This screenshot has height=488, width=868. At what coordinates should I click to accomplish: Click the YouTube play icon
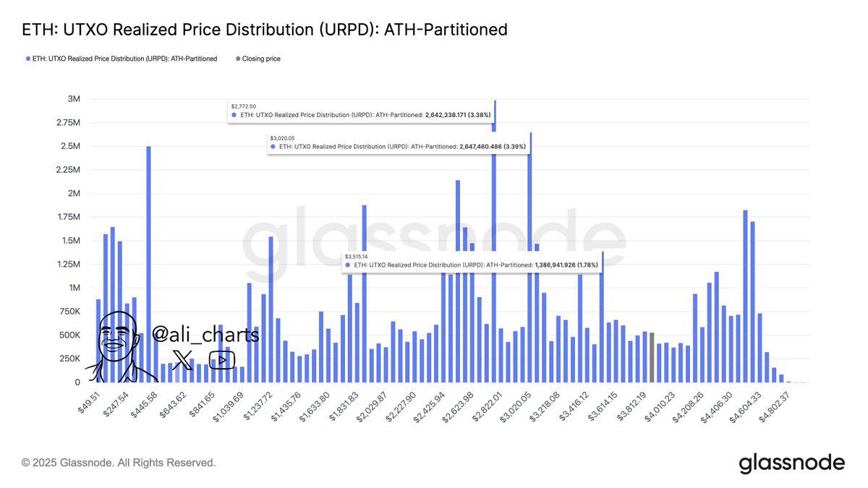pyautogui.click(x=221, y=360)
